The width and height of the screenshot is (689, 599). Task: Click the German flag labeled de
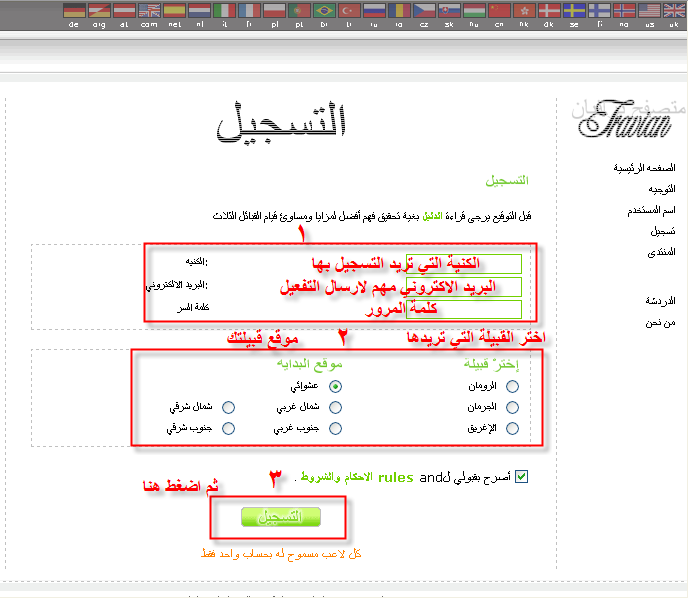[x=73, y=11]
